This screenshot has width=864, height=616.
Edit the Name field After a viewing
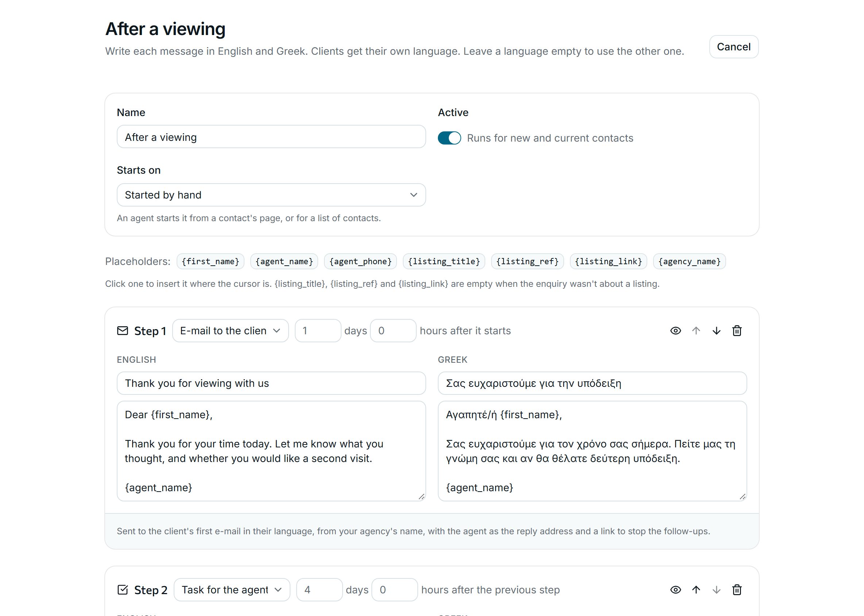pos(271,136)
